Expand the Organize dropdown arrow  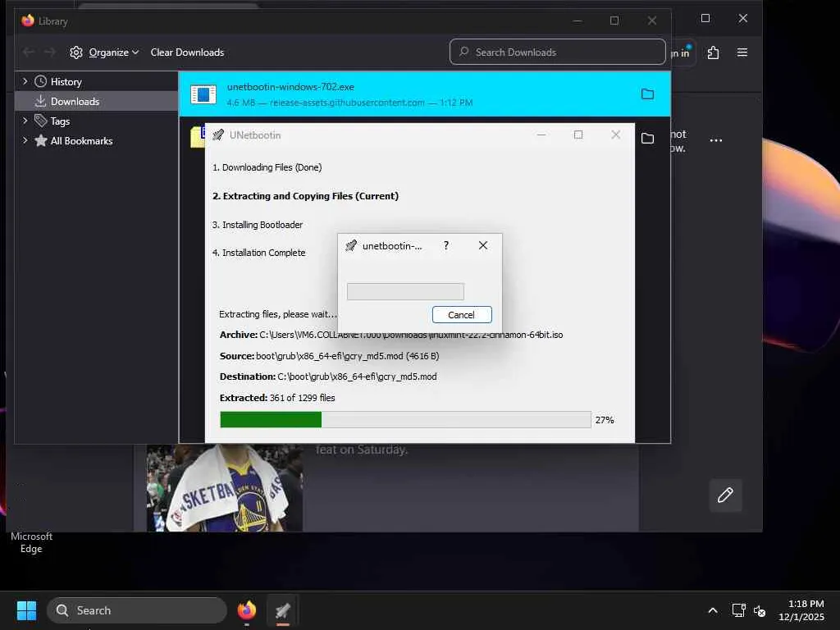tap(135, 52)
